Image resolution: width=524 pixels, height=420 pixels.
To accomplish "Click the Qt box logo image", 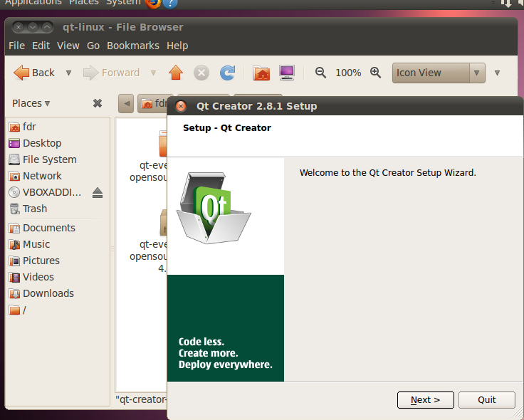I will [214, 208].
